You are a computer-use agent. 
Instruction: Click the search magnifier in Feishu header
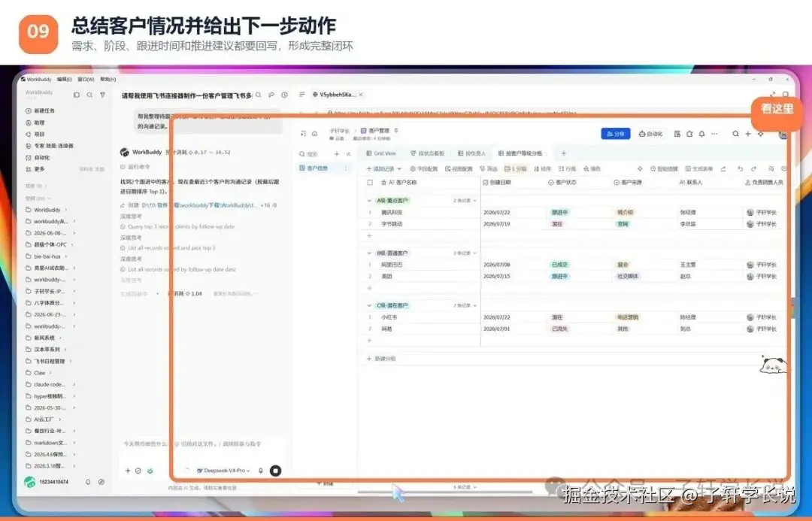pyautogui.click(x=735, y=134)
